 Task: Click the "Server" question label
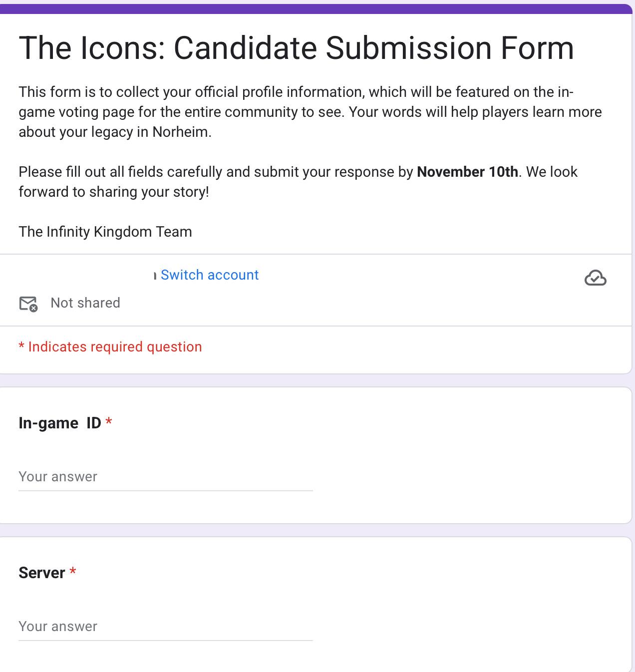click(42, 573)
